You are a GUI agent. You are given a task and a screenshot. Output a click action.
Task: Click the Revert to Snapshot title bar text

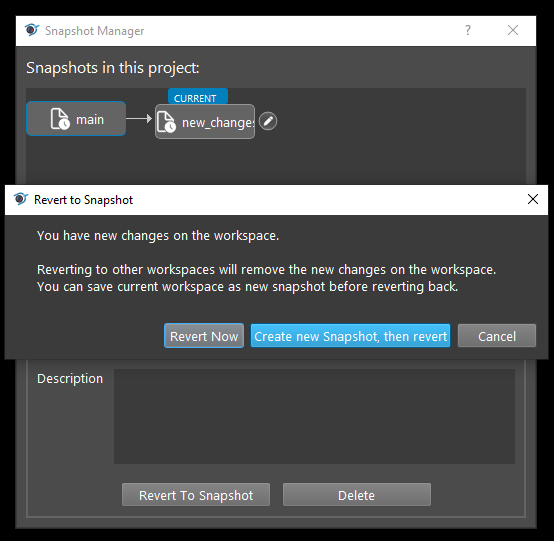pos(83,200)
